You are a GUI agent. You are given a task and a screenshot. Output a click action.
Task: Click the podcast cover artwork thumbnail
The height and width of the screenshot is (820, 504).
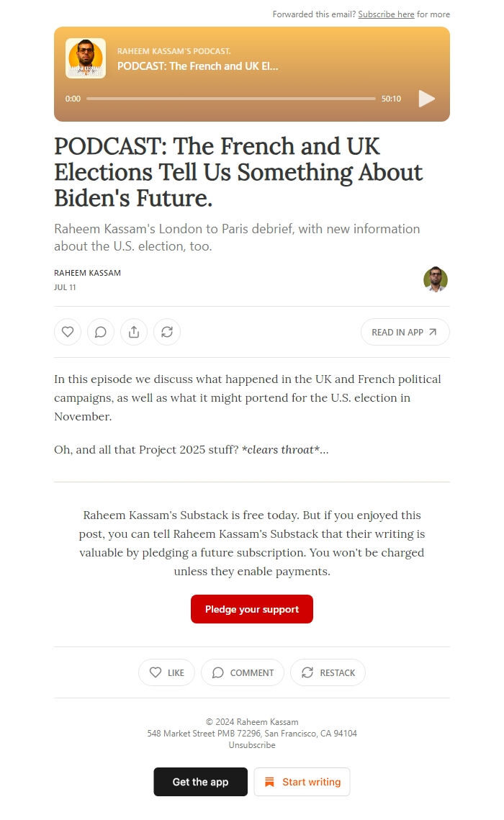point(86,58)
